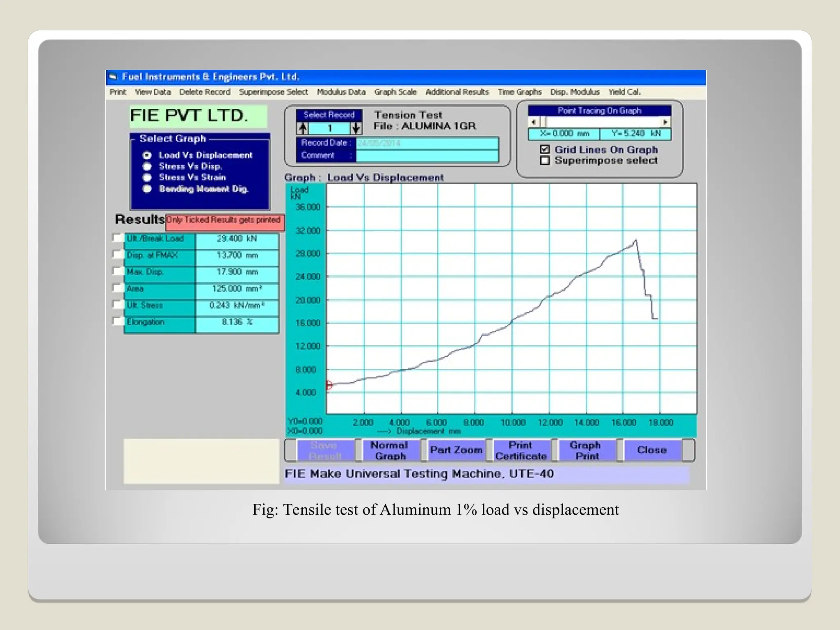840x630 pixels.
Task: Tick the Area result checkbox
Action: click(118, 288)
